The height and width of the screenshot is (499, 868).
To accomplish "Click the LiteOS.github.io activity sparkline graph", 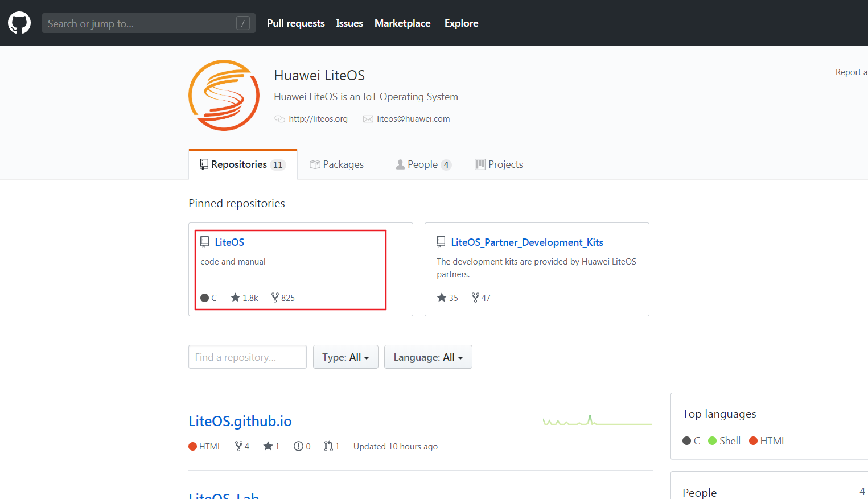I will tap(597, 420).
